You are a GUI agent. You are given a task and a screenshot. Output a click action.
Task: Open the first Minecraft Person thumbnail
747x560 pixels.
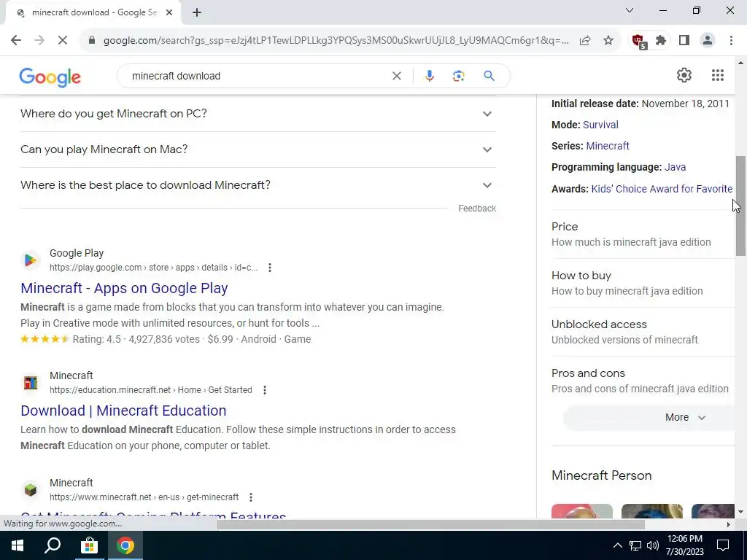click(581, 511)
